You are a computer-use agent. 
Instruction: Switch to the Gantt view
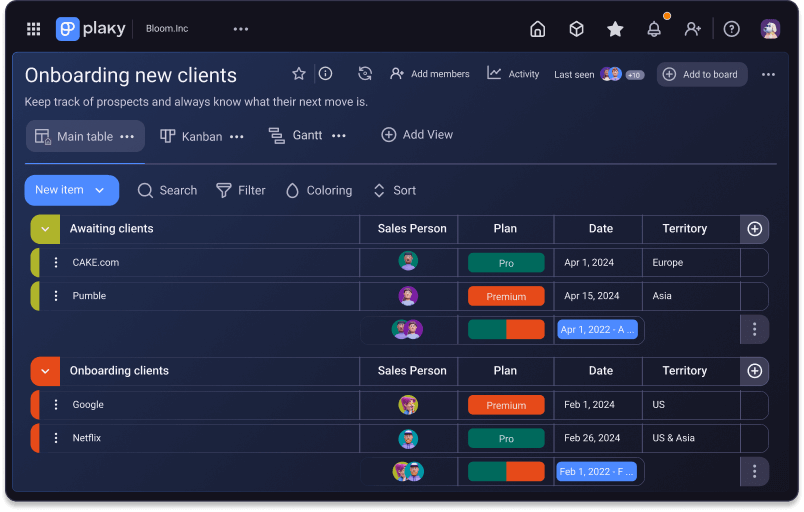click(296, 135)
